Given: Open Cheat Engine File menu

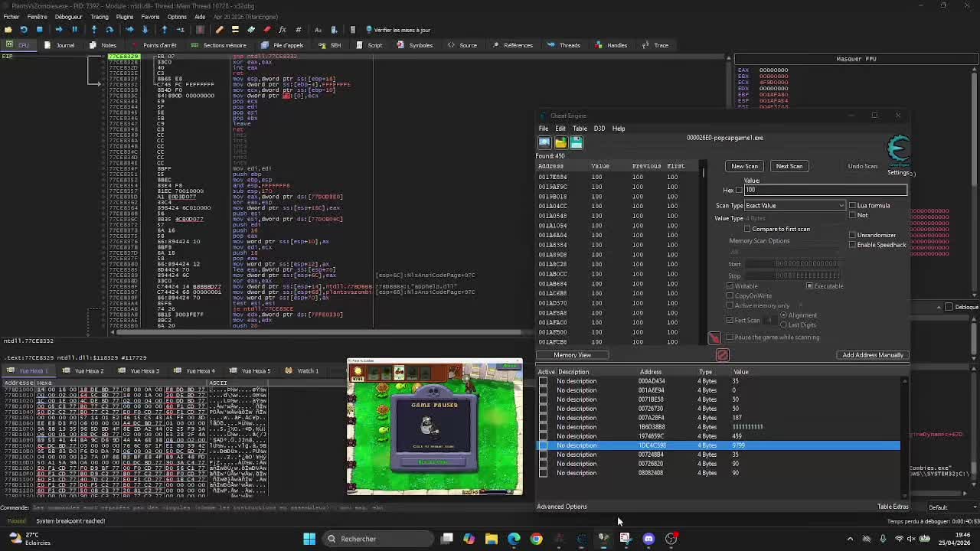Looking at the screenshot, I should point(544,129).
